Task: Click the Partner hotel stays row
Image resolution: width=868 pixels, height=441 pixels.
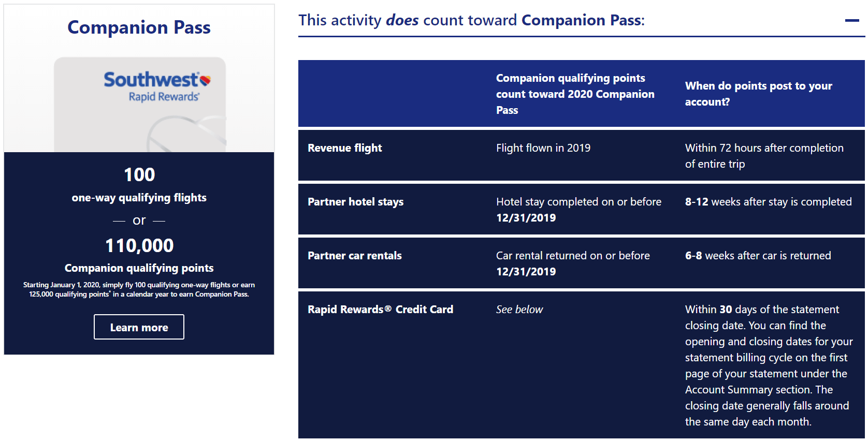Action: tap(355, 201)
